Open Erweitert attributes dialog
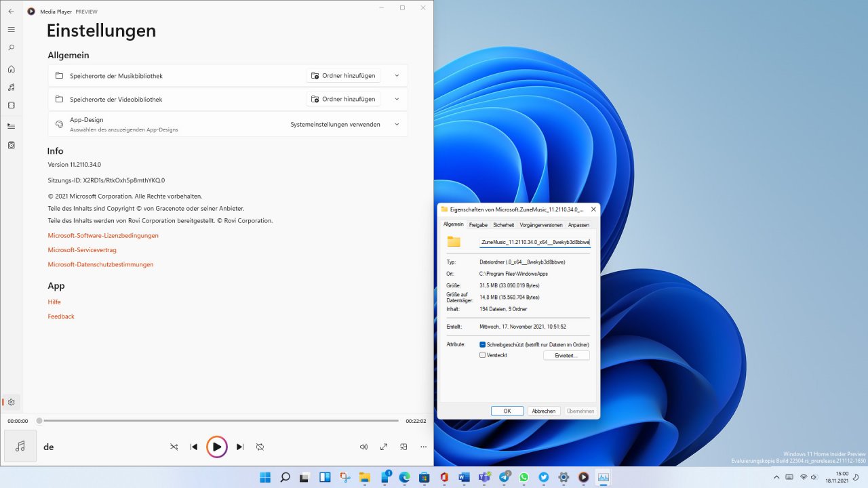 [566, 356]
